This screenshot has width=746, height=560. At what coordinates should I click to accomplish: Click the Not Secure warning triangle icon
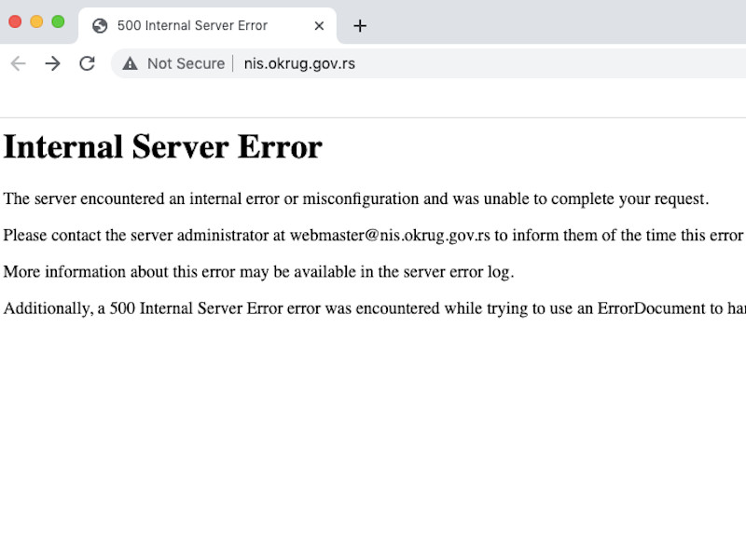point(130,63)
